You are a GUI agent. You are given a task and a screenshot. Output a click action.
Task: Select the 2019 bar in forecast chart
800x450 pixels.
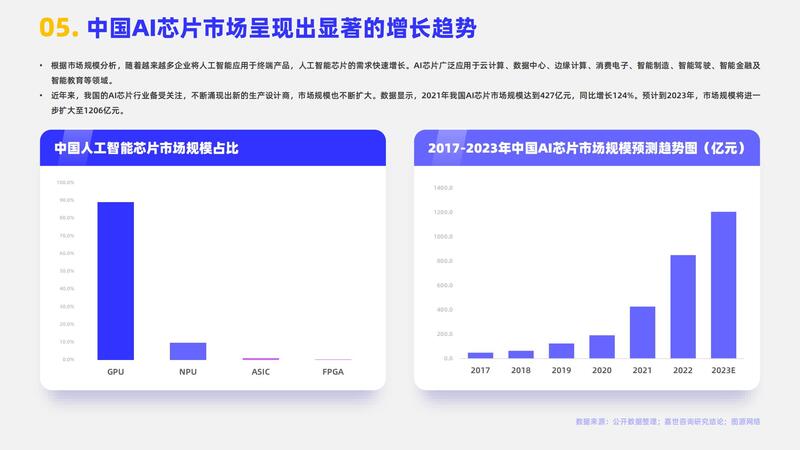[x=561, y=350]
